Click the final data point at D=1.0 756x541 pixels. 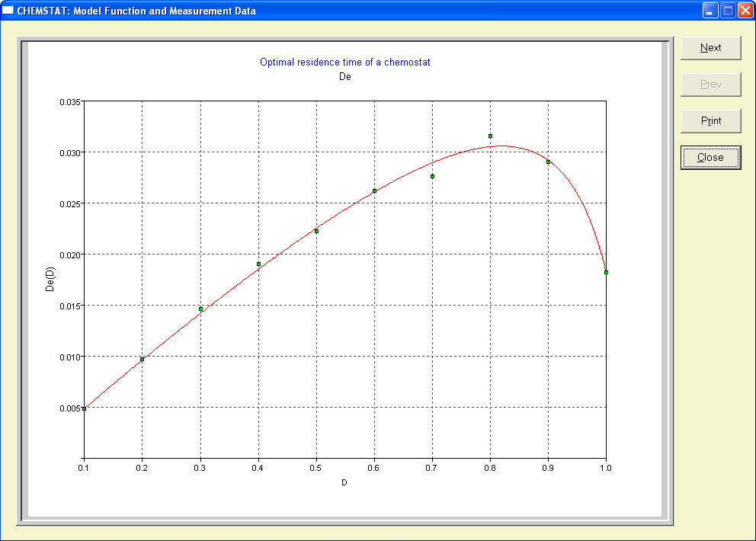[x=606, y=272]
